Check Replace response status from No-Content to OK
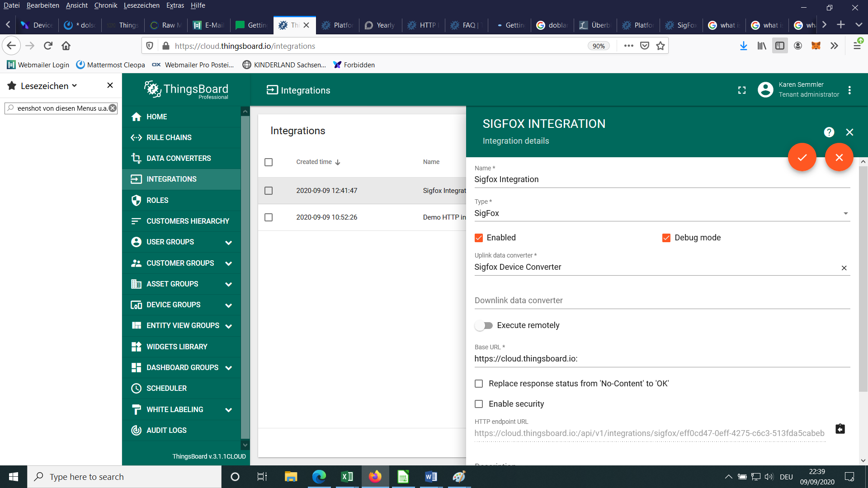This screenshot has width=868, height=488. [479, 384]
